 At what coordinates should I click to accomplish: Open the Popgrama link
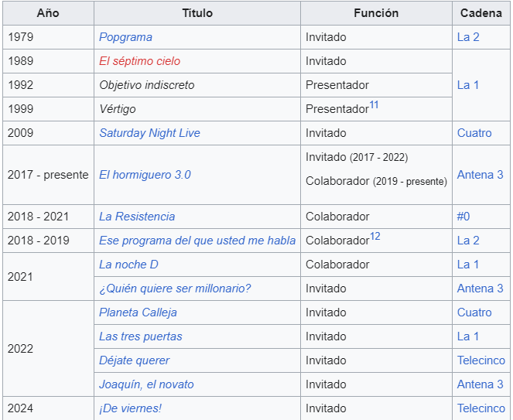pyautogui.click(x=125, y=37)
